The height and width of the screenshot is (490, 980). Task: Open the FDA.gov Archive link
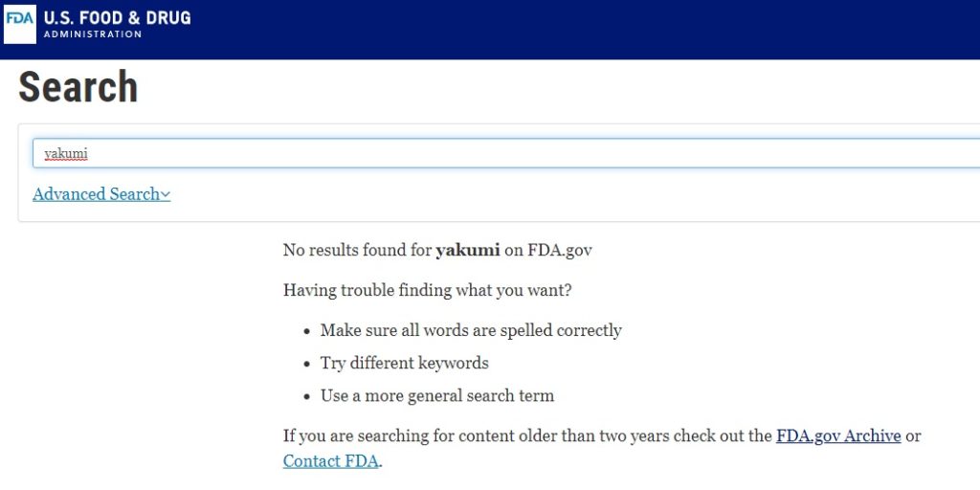click(x=838, y=435)
